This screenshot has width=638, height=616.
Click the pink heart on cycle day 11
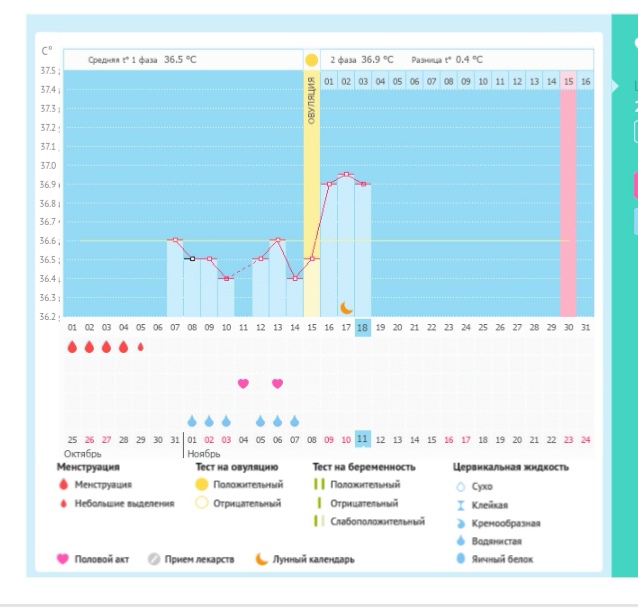click(243, 383)
